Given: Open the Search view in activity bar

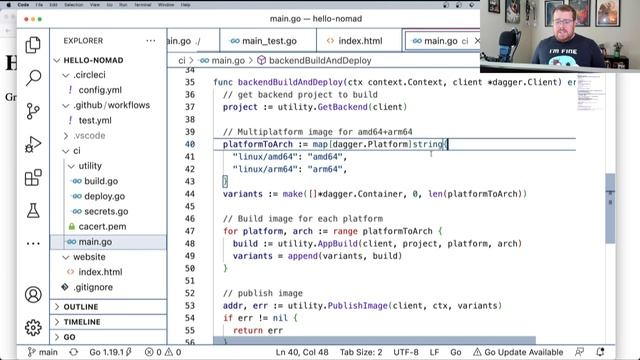Looking at the screenshot, I should point(33,78).
